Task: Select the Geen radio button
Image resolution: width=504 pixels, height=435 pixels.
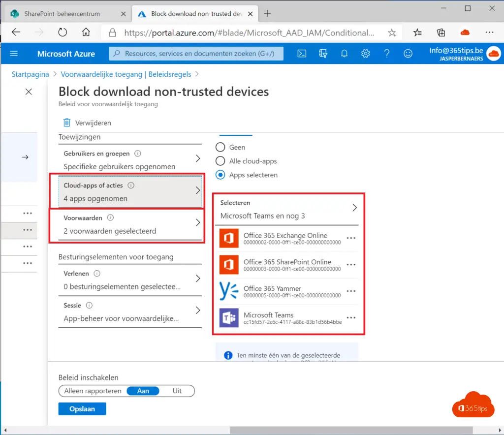Action: coord(220,147)
